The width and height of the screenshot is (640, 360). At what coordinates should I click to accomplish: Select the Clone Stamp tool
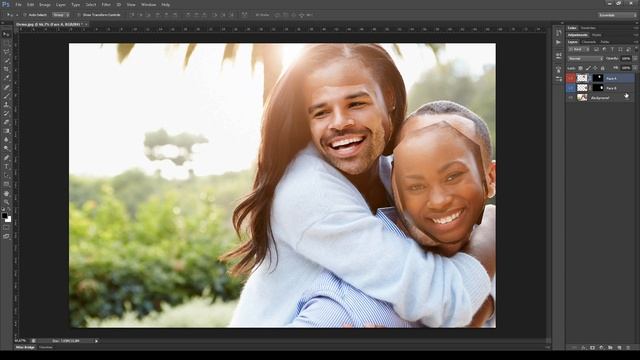(6, 104)
